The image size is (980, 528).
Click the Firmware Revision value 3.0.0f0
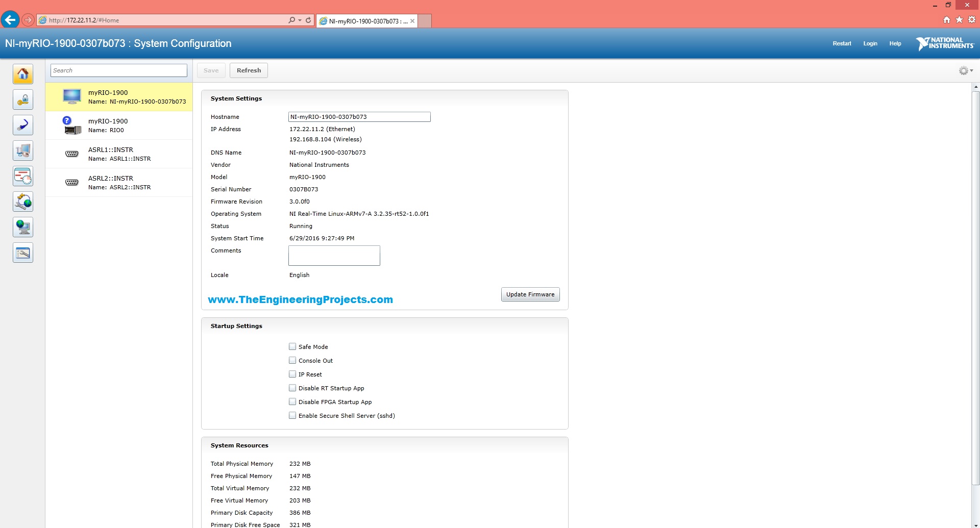tap(300, 202)
